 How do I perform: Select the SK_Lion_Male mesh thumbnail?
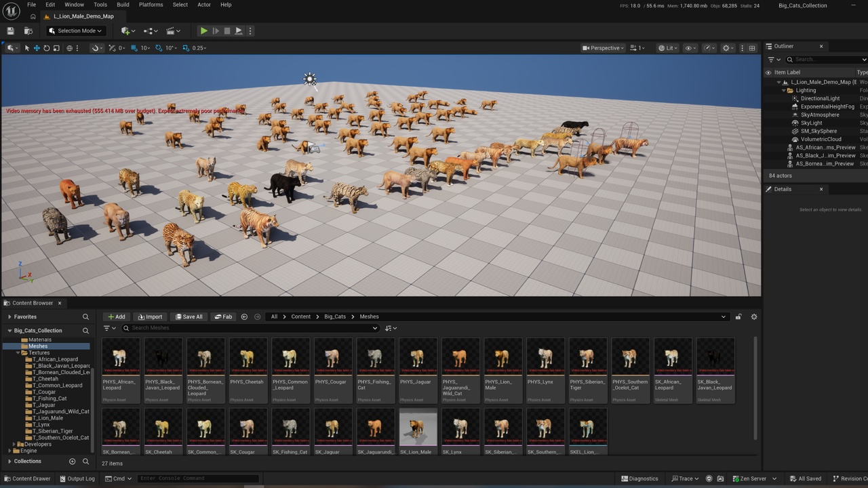(x=418, y=431)
